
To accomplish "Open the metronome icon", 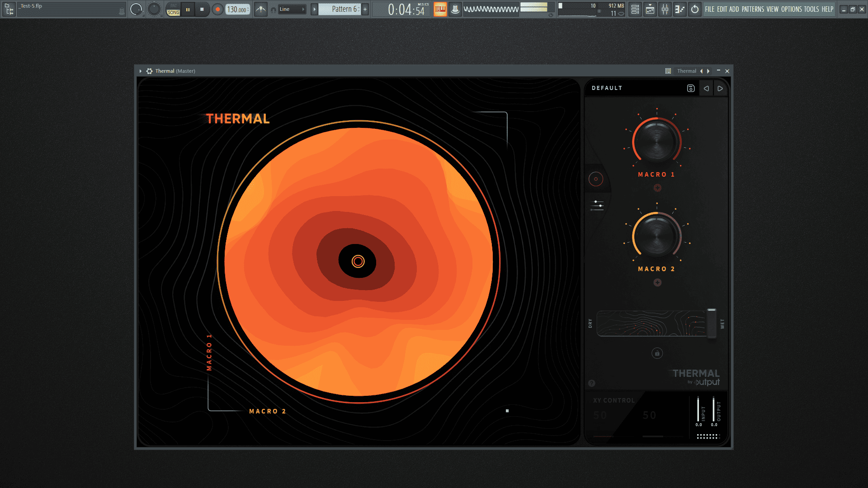I will pos(261,9).
